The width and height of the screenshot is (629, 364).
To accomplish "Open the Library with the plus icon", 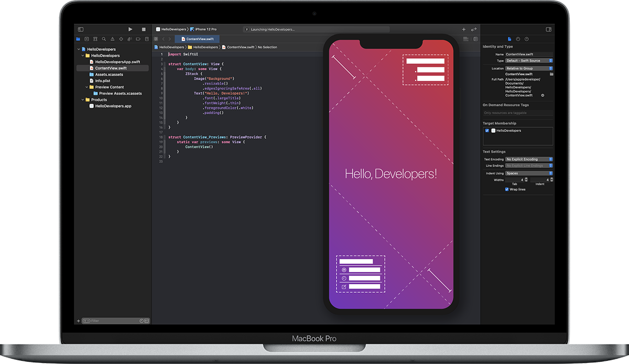I will (463, 29).
